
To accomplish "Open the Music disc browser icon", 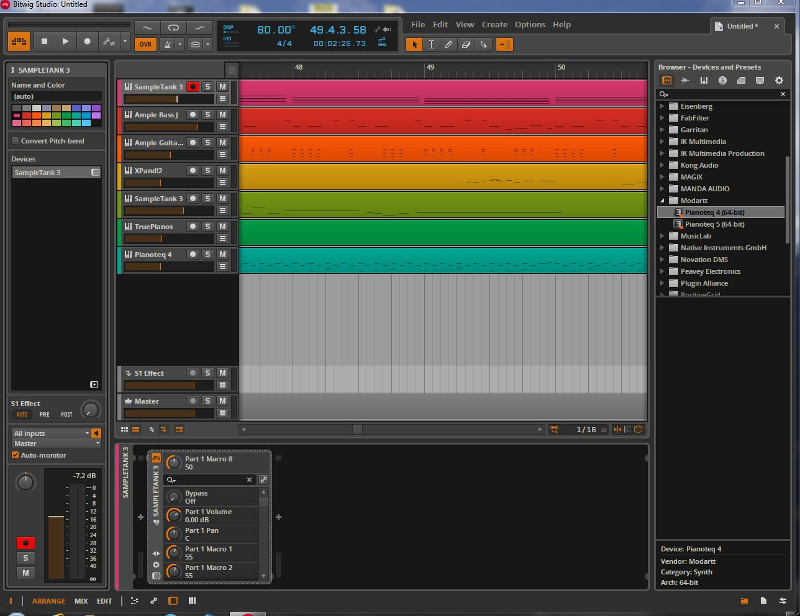I will tap(722, 81).
